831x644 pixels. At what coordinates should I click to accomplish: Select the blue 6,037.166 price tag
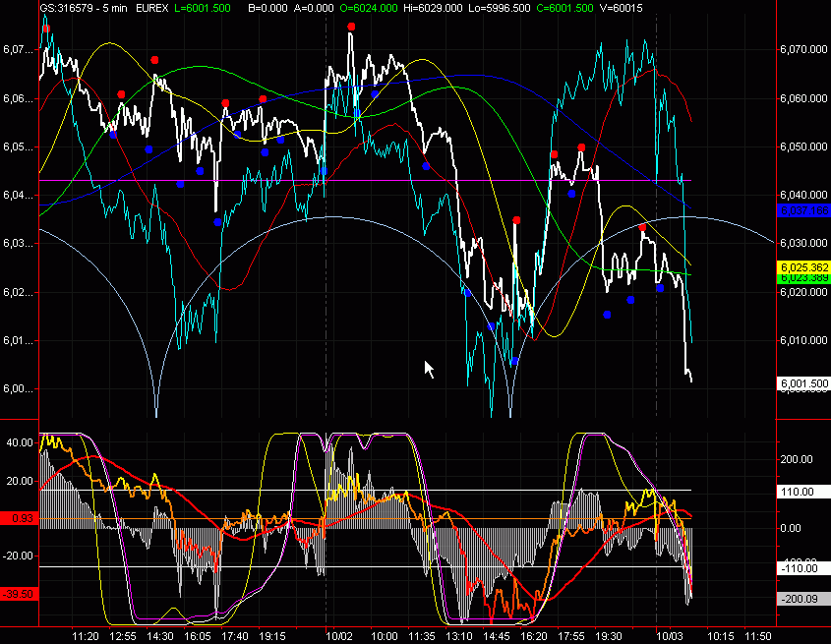click(803, 210)
